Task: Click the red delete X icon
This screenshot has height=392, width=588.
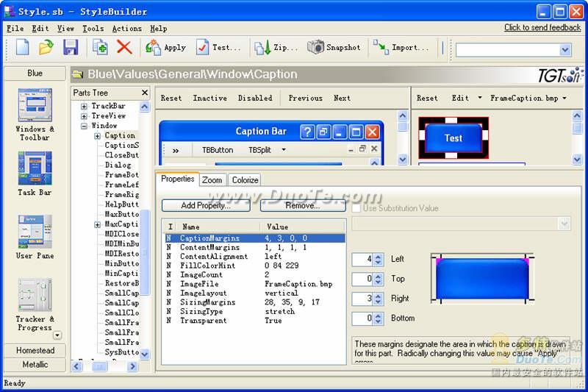Action: pyautogui.click(x=124, y=48)
